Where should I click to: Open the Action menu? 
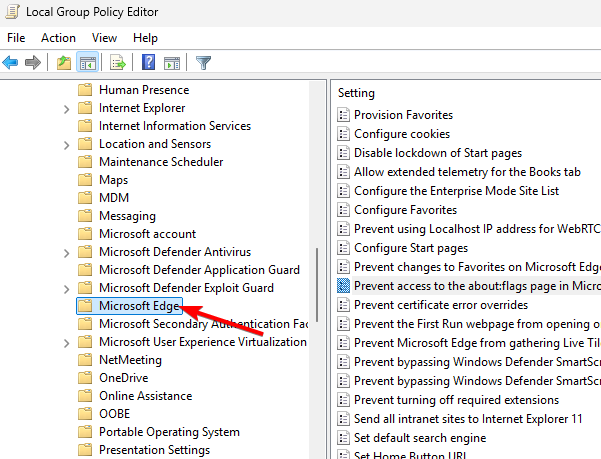pyautogui.click(x=58, y=38)
